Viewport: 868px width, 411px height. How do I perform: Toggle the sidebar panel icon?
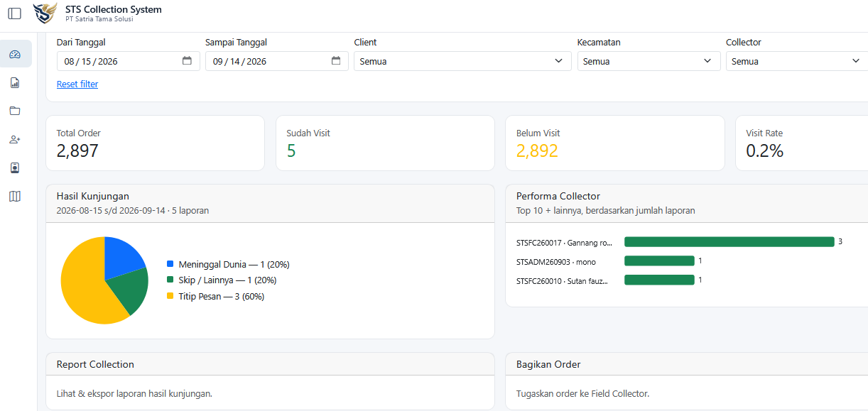(x=14, y=13)
